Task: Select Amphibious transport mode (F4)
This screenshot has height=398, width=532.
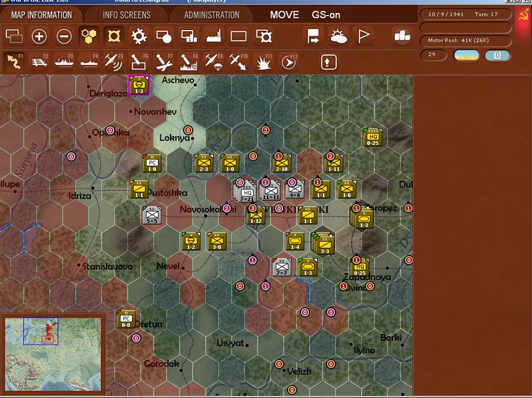Action: (89, 62)
